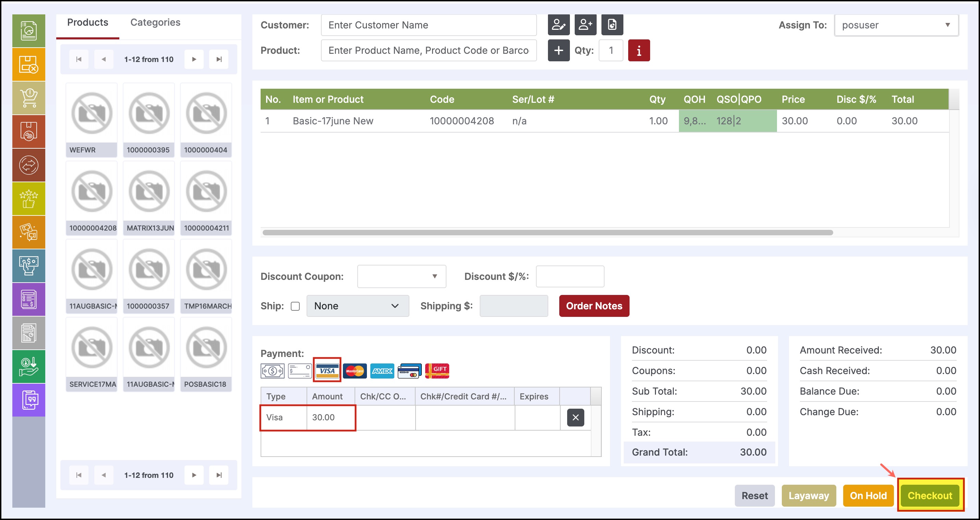This screenshot has height=520, width=980.
Task: Open the shipping method None dropdown
Action: pos(357,306)
